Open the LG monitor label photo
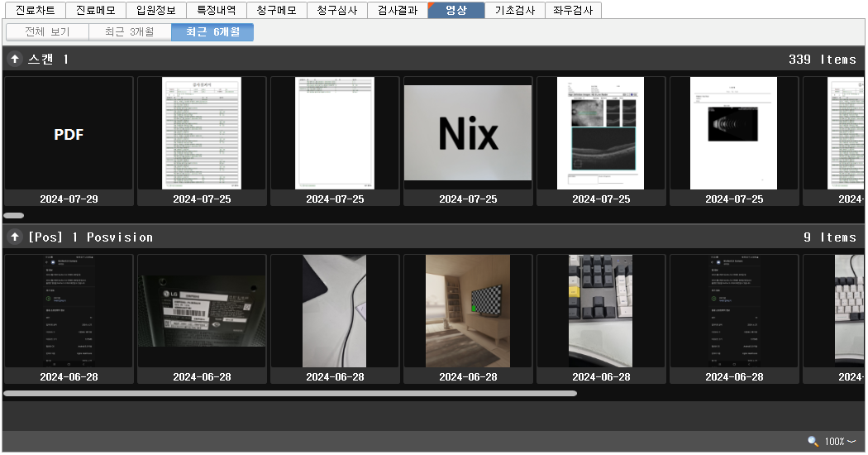Screen dimensions: 868x455 click(202, 311)
